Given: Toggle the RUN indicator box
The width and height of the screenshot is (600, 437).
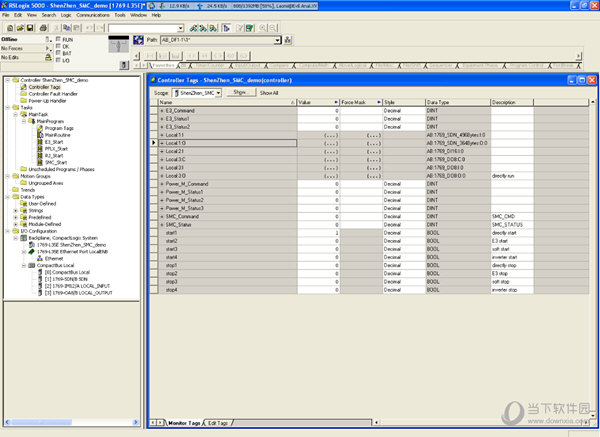Looking at the screenshot, I should pos(58,39).
